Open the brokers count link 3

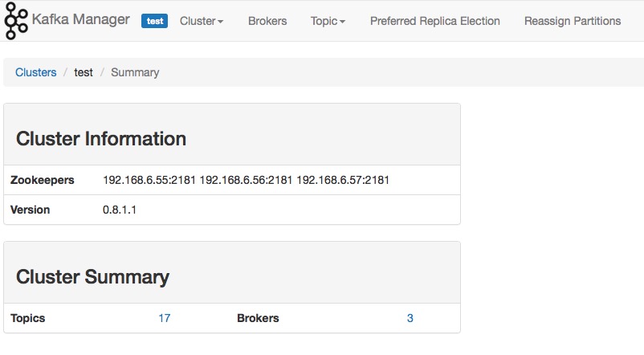tap(410, 318)
